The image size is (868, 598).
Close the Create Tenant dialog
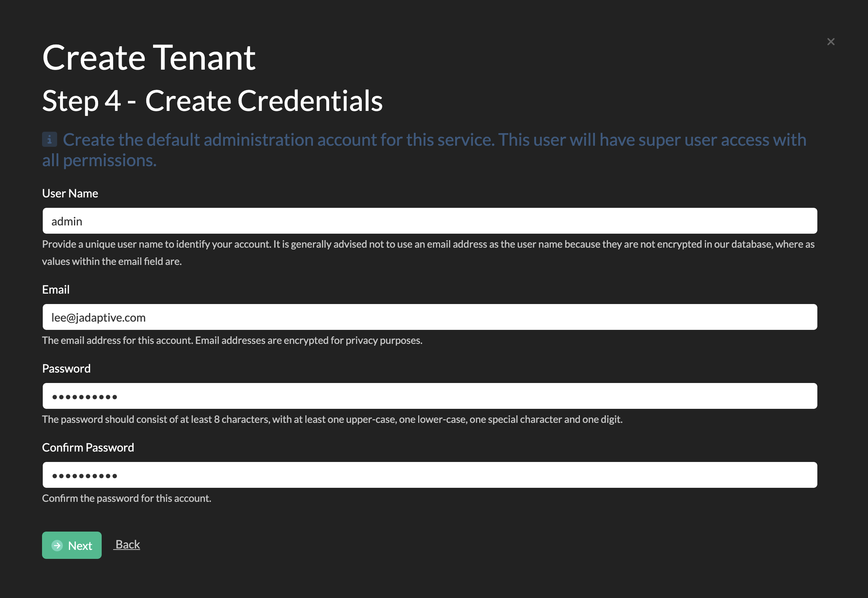pos(831,42)
